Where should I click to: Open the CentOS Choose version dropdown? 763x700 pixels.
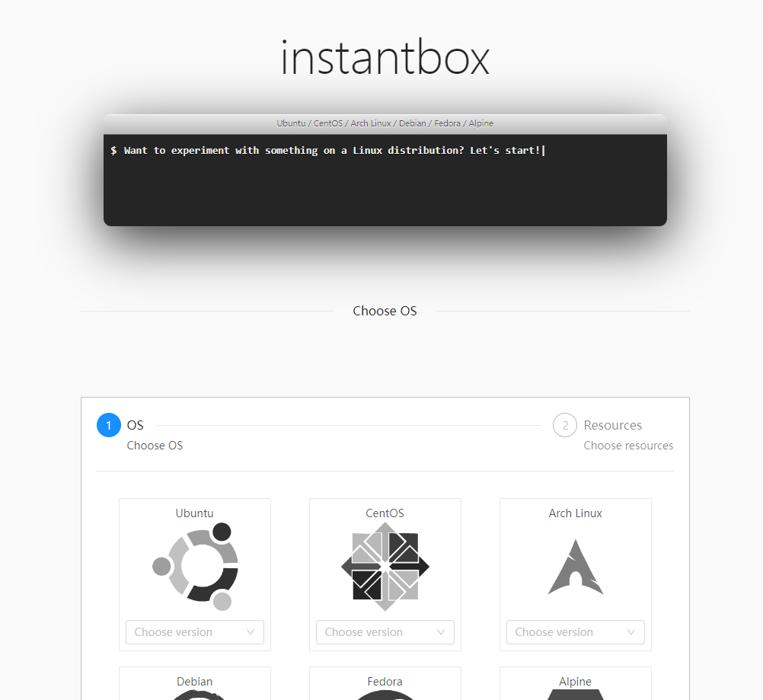(x=385, y=632)
